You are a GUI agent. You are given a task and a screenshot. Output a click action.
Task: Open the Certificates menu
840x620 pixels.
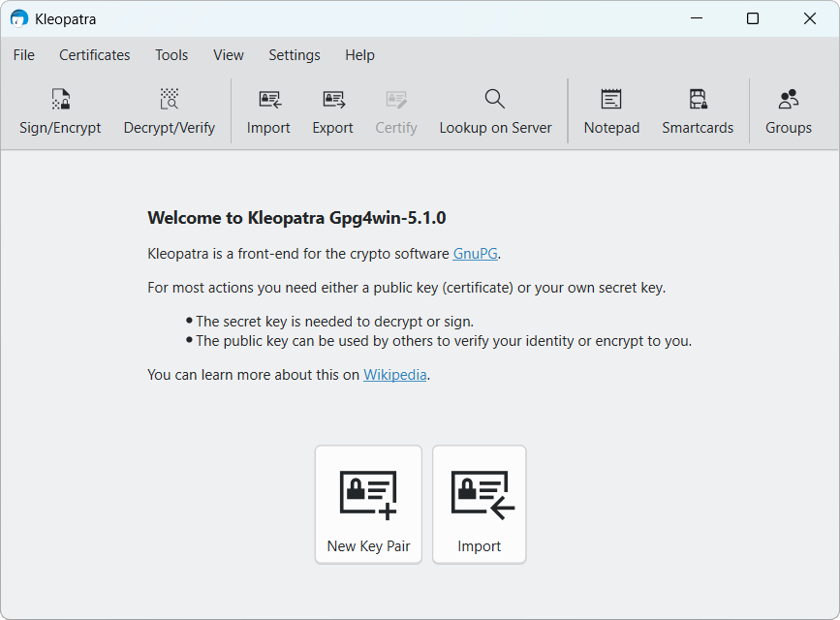pos(94,55)
